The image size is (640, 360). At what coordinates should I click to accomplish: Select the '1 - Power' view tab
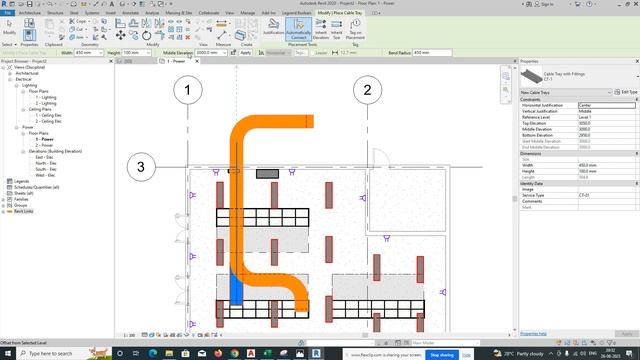[176, 61]
